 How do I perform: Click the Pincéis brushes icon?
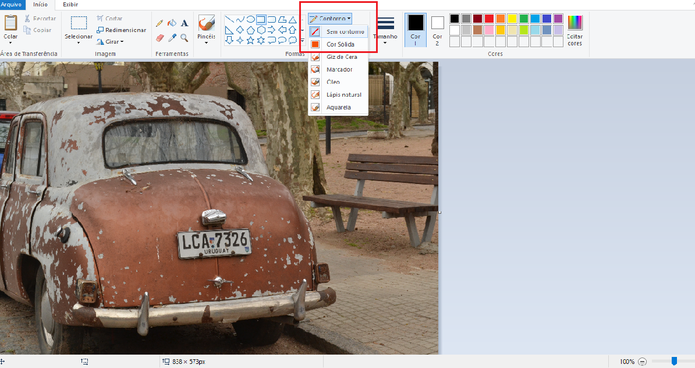click(x=207, y=23)
